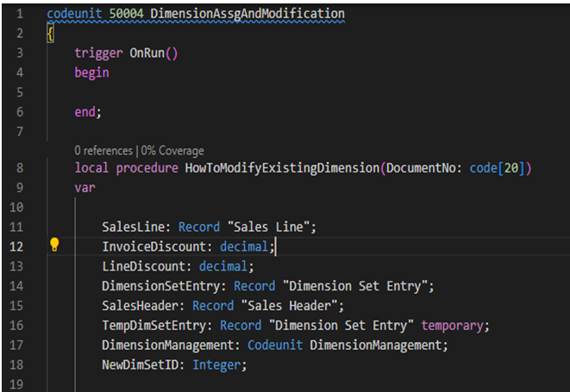Screen dimensions: 570x392
Task: Click the 'trigger' keyword on line 3
Action: (x=98, y=53)
